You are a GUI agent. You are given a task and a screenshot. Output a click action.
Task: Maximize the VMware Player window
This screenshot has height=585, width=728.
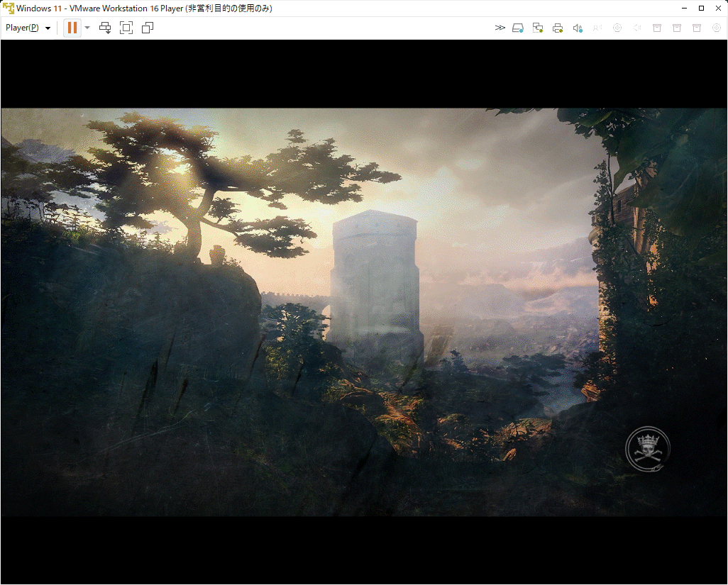coord(702,9)
